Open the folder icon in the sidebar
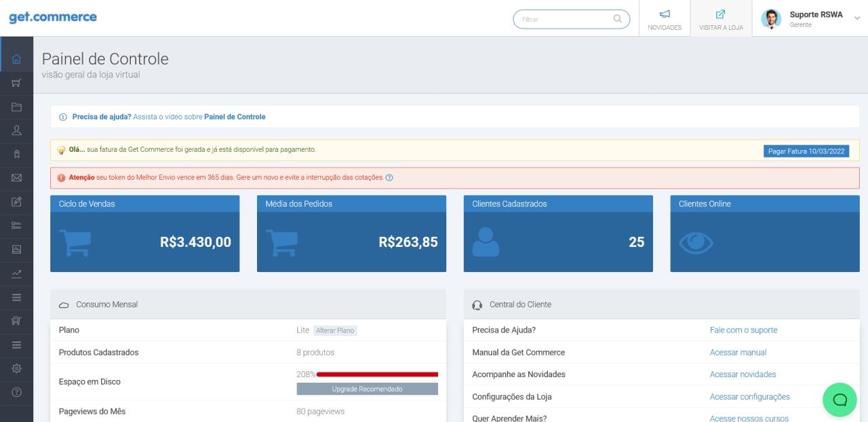The height and width of the screenshot is (422, 868). (x=16, y=107)
